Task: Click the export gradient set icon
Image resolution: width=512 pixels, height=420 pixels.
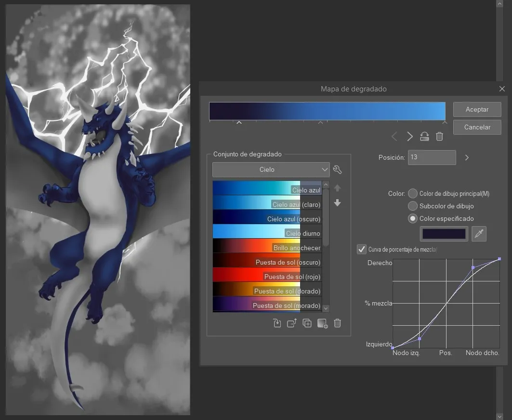Action: click(291, 323)
